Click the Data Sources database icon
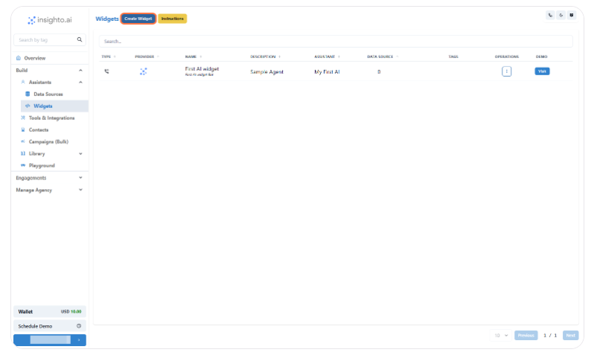Viewport: 597px width, 364px height. click(28, 94)
